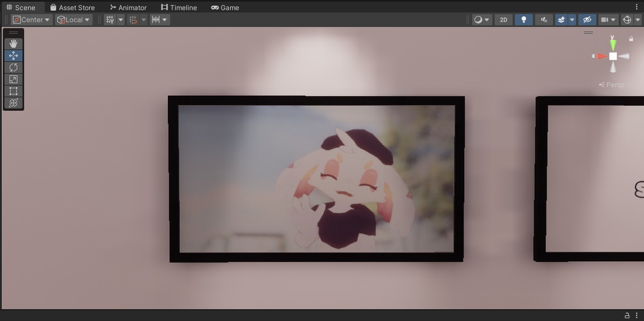Screen dimensions: 644x321
Task: Select the Hand view tool
Action: [x=13, y=43]
